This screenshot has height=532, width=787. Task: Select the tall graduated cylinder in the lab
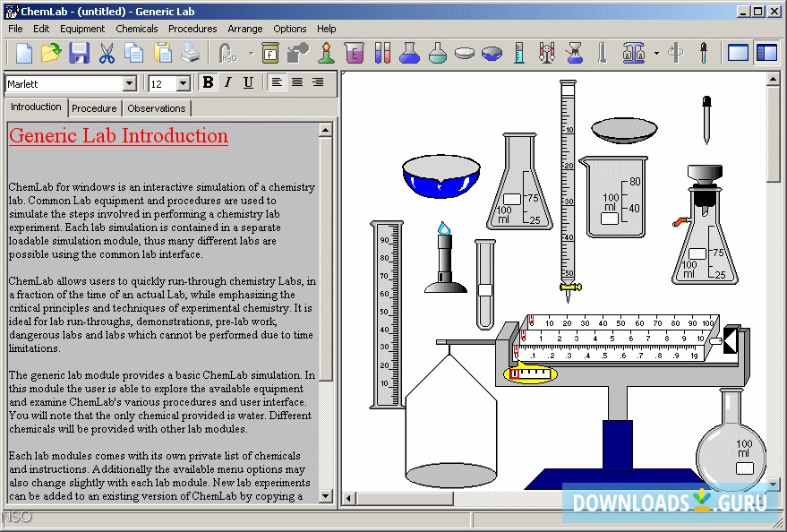pyautogui.click(x=387, y=314)
